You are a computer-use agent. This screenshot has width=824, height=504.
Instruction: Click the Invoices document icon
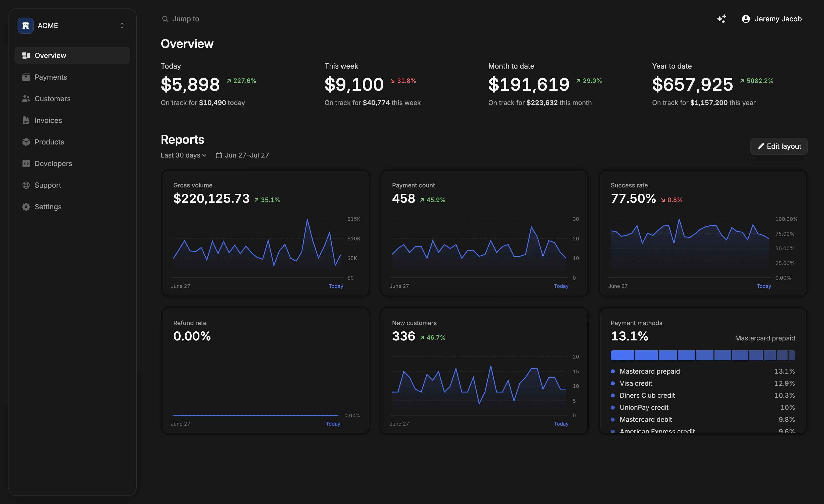26,120
